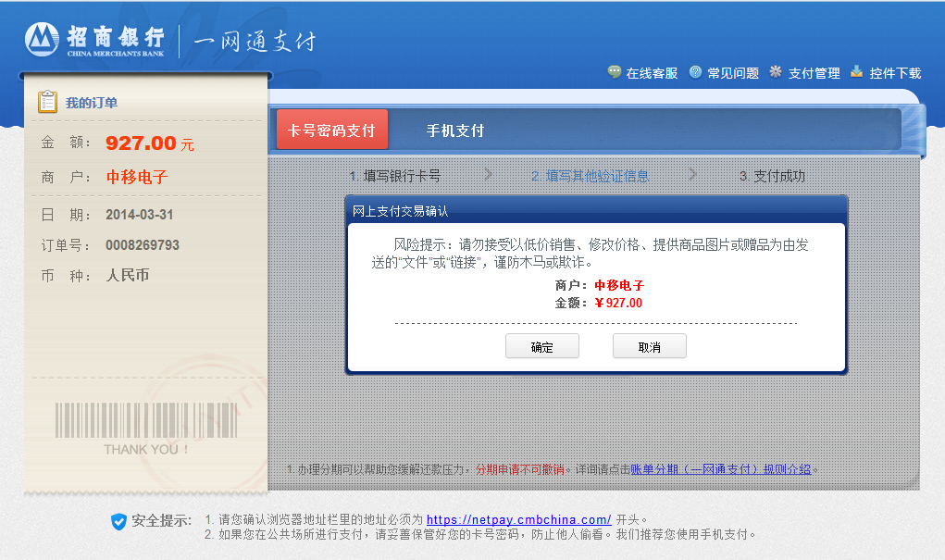Confirm payment with 确定 button
The width and height of the screenshot is (945, 560).
click(541, 346)
